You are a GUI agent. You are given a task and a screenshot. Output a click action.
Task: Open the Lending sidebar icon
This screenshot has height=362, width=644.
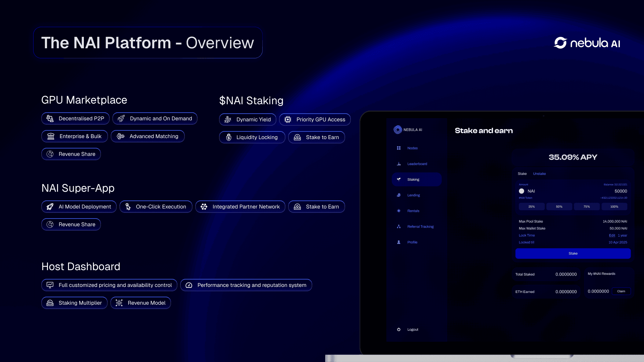[399, 195]
